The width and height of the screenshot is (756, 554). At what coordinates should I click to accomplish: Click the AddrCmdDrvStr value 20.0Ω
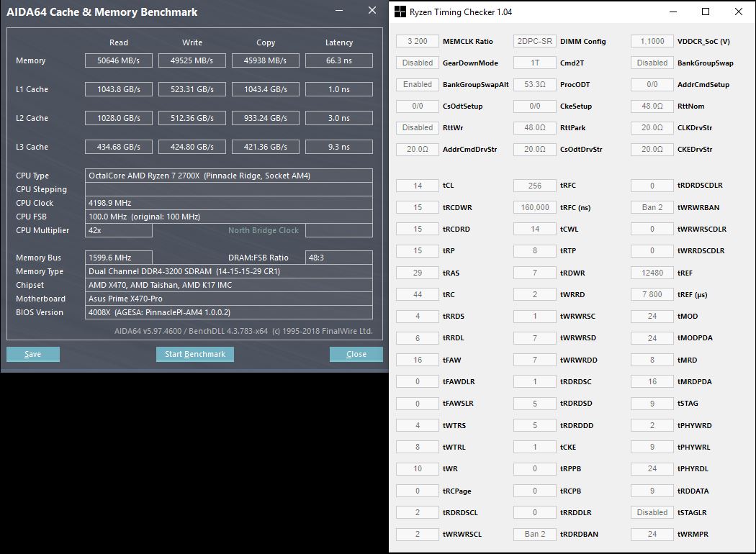pos(418,150)
